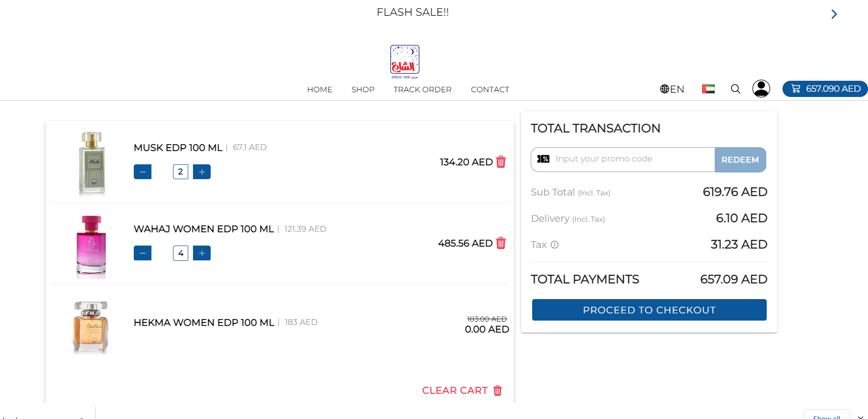This screenshot has width=868, height=419.
Task: Increase WAHAJ WOMEN quantity with plus
Action: click(x=202, y=253)
